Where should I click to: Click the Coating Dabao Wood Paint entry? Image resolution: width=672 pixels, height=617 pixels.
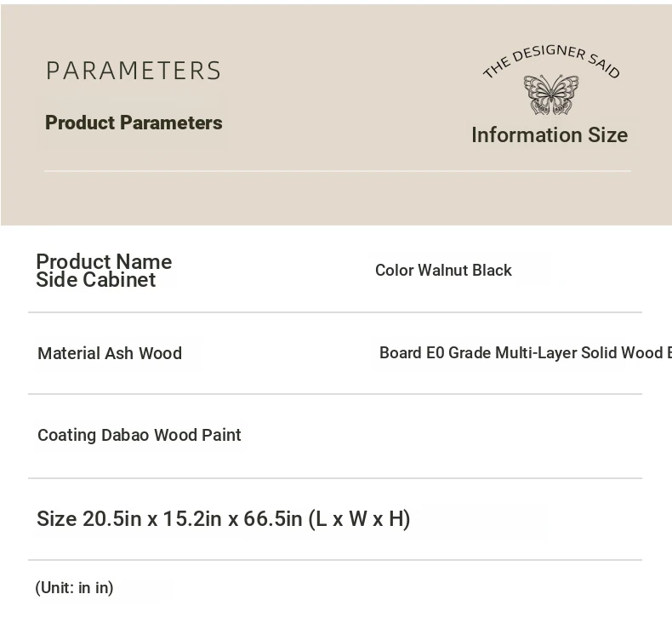(140, 435)
